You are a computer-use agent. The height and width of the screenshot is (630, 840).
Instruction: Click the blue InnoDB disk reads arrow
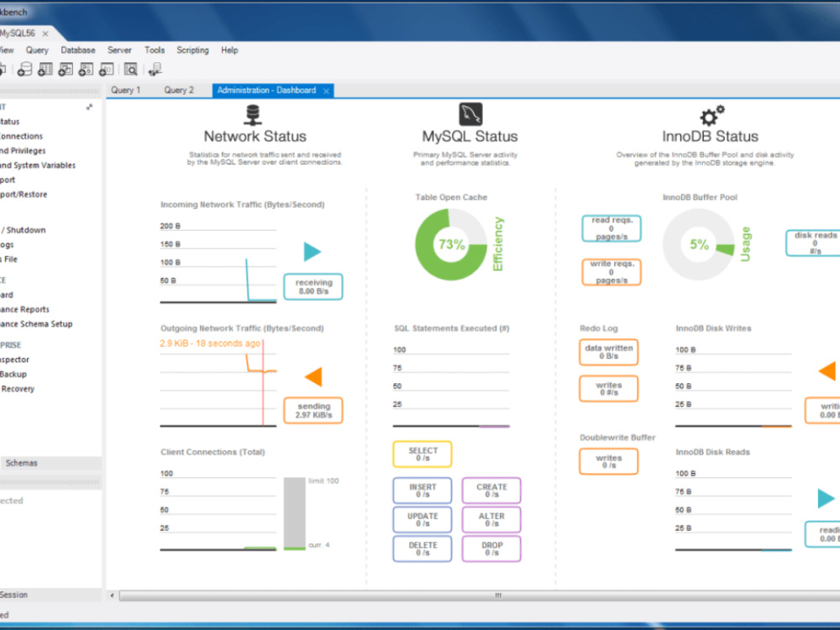click(826, 498)
